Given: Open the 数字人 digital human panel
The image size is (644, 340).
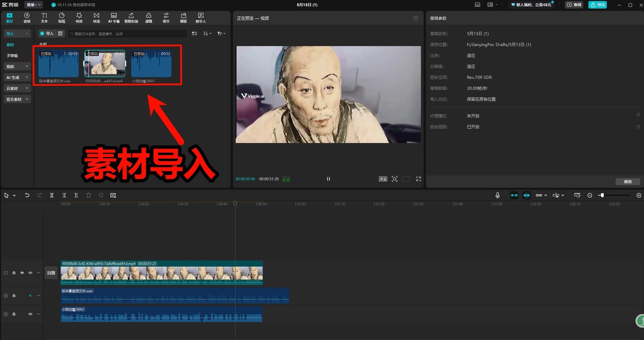Looking at the screenshot, I should (x=201, y=18).
